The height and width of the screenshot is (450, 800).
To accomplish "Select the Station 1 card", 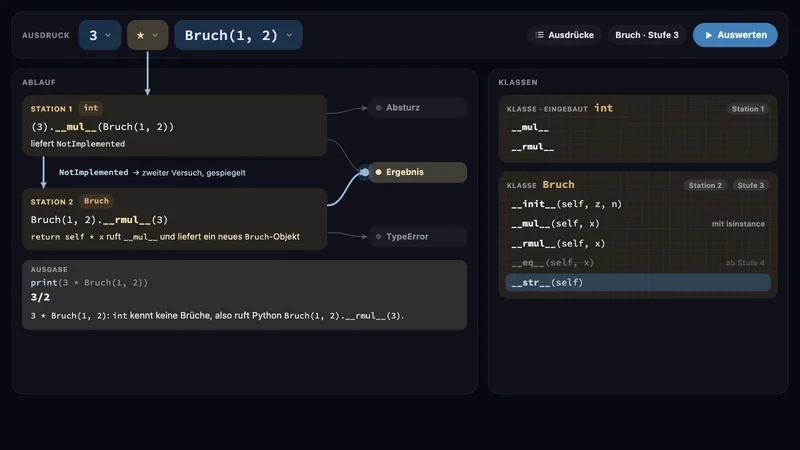I will point(174,126).
